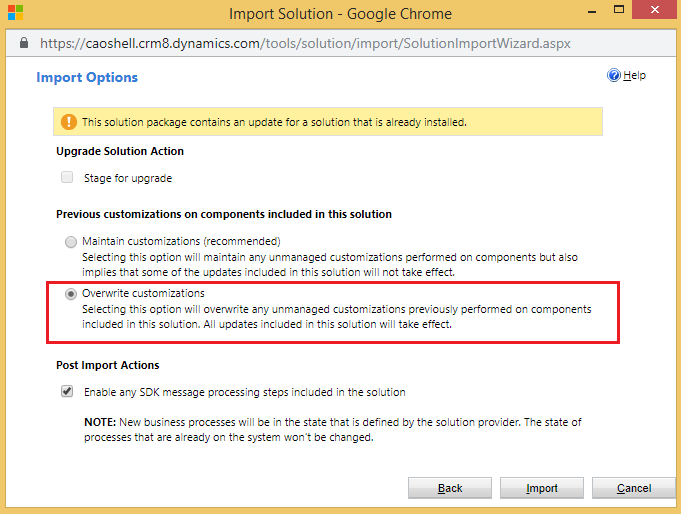
Task: Click 'Maintain customizations (recommended)' label
Action: pyautogui.click(x=181, y=241)
